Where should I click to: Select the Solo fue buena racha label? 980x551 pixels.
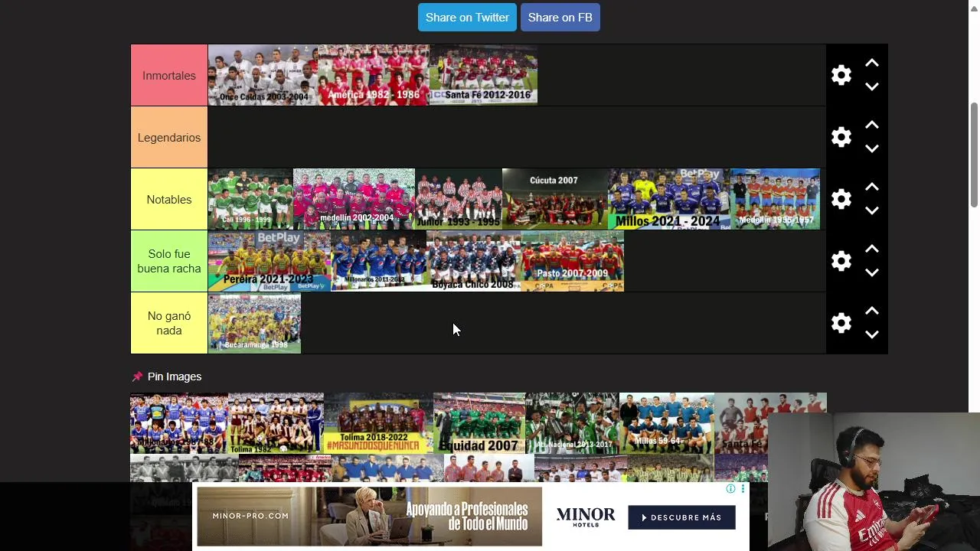pyautogui.click(x=169, y=261)
